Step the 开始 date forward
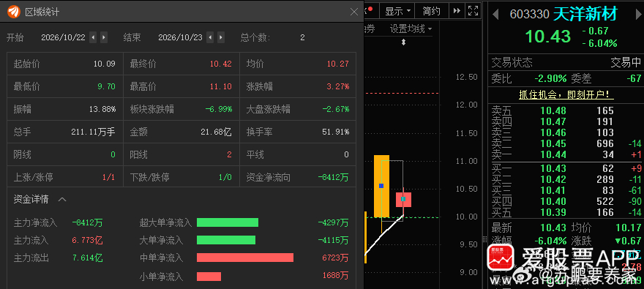Screen dimensions: 644x289 tap(104, 37)
